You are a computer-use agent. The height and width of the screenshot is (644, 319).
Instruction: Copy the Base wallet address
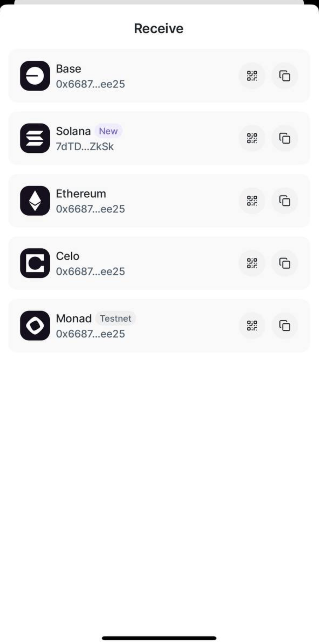click(x=285, y=76)
